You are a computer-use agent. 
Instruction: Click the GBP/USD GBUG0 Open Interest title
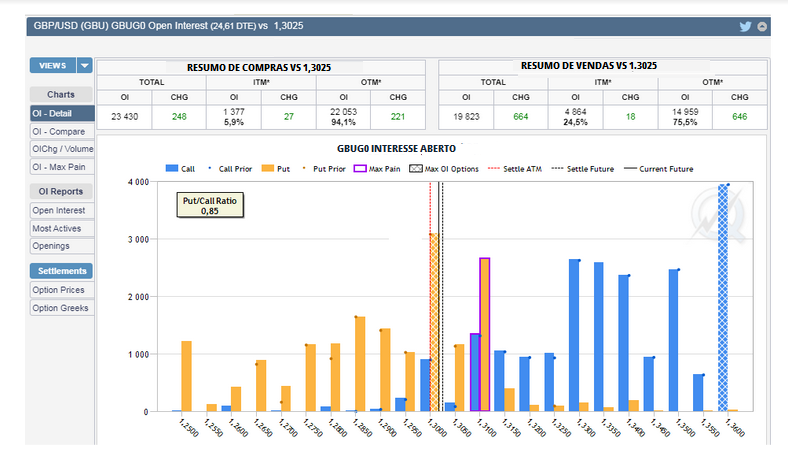coord(168,26)
